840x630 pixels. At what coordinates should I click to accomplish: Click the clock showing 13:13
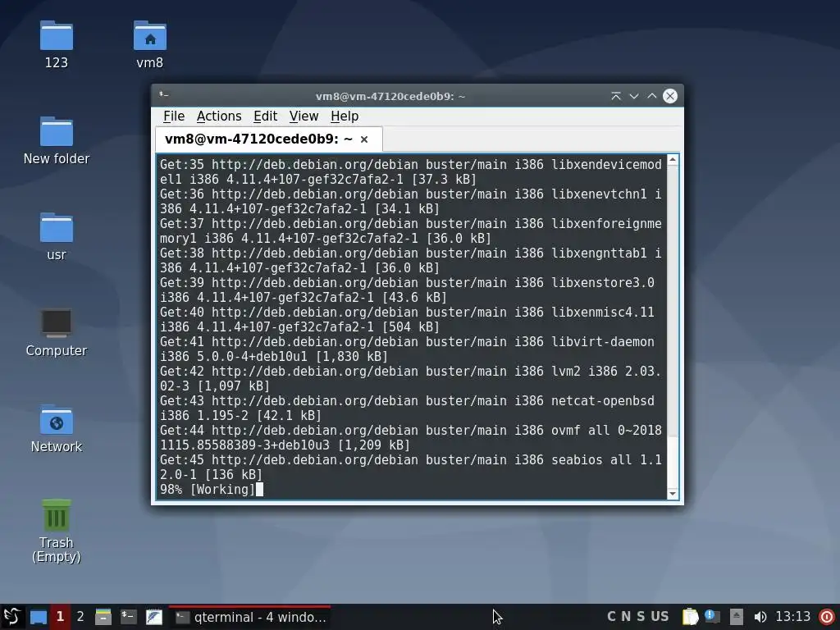(793, 617)
